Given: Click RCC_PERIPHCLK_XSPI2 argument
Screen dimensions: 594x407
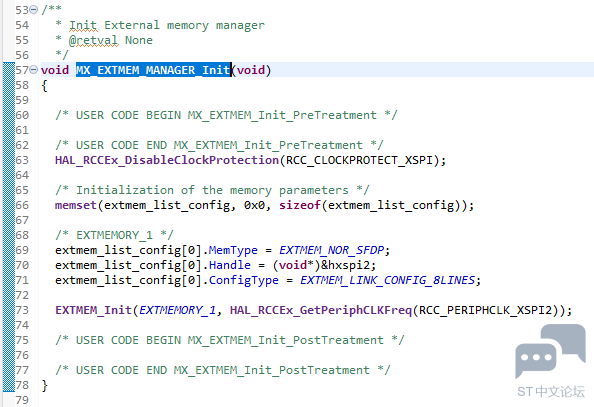Looking at the screenshot, I should coord(485,310).
